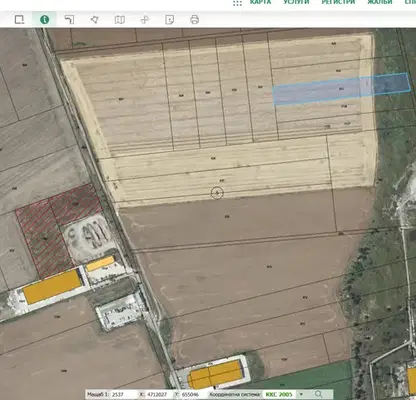Click the small orange building beside the yard

tap(100, 263)
